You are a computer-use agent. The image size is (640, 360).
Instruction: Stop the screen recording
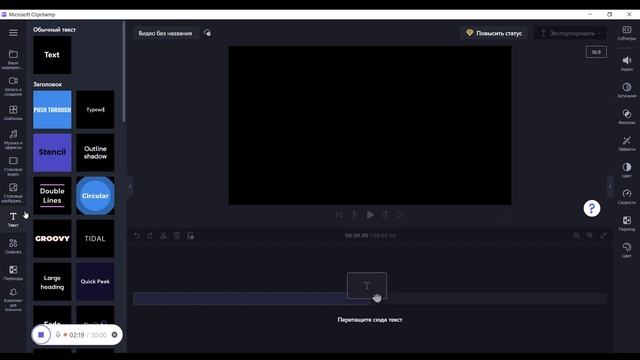coord(41,335)
